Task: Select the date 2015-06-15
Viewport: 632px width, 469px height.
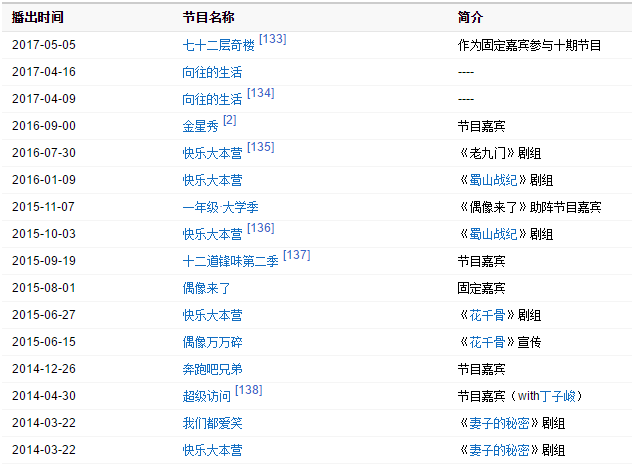Action: point(44,342)
